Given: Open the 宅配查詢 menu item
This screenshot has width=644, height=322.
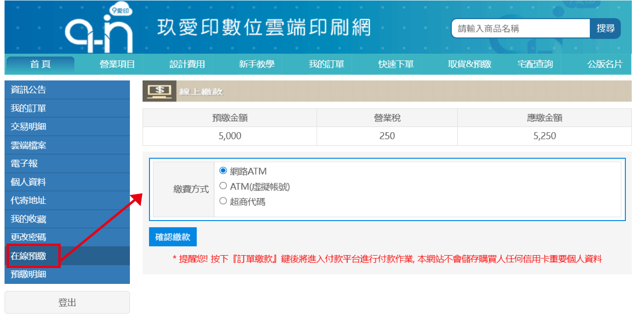Looking at the screenshot, I should coord(535,64).
